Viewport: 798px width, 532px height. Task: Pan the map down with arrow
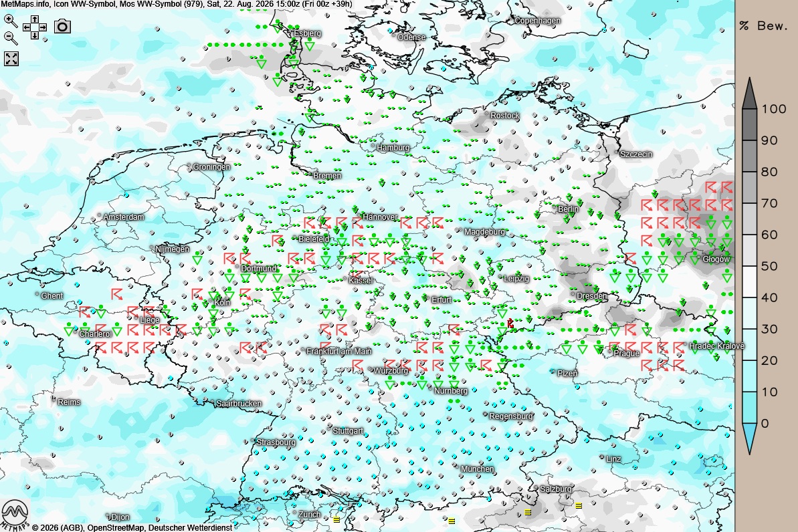(35, 35)
